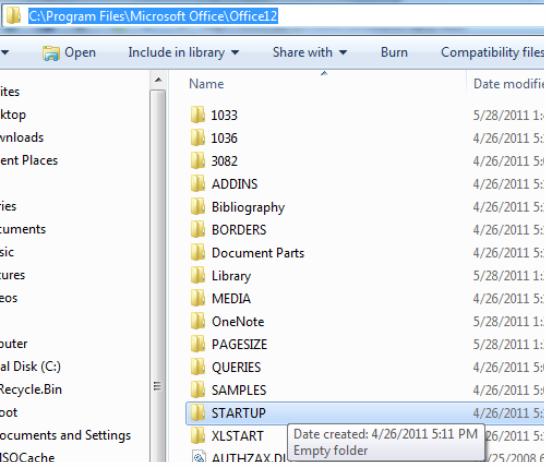
Task: Sort by the Date modified column header
Action: click(x=508, y=84)
